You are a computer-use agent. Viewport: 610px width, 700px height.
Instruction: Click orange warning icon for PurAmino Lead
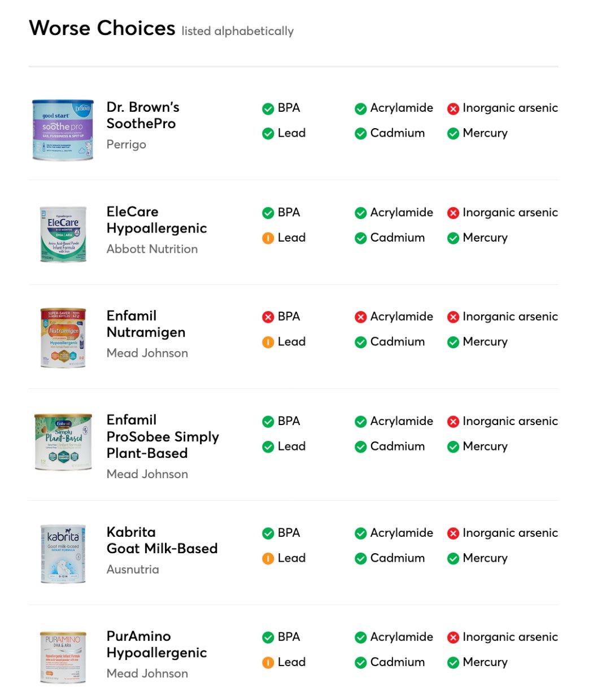pos(268,663)
